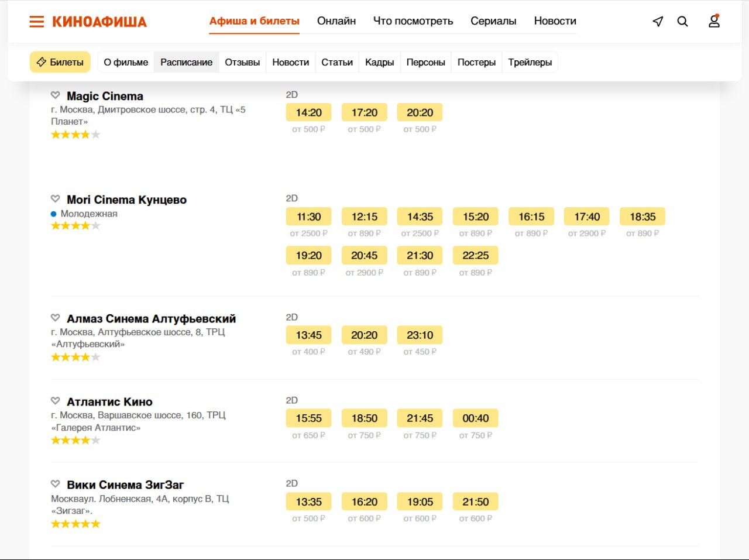Open the Трейлеры tab
Viewport: 749px width, 560px height.
[530, 62]
